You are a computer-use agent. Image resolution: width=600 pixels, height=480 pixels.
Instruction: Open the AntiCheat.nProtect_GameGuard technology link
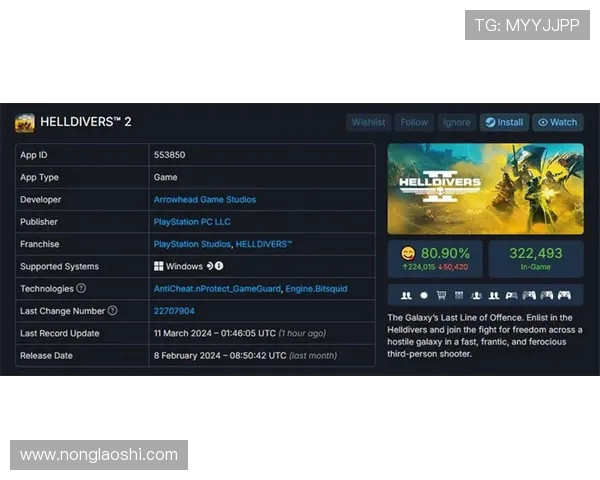coord(217,289)
